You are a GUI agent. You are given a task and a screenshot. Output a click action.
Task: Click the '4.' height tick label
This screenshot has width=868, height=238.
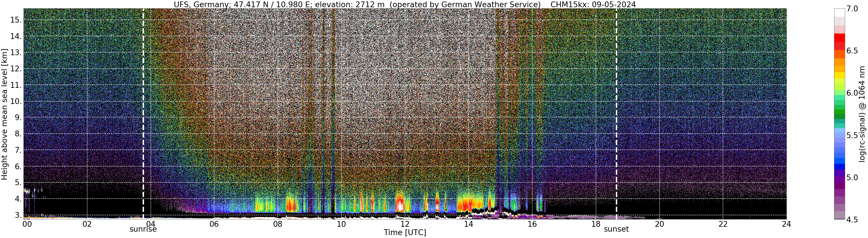coord(18,199)
